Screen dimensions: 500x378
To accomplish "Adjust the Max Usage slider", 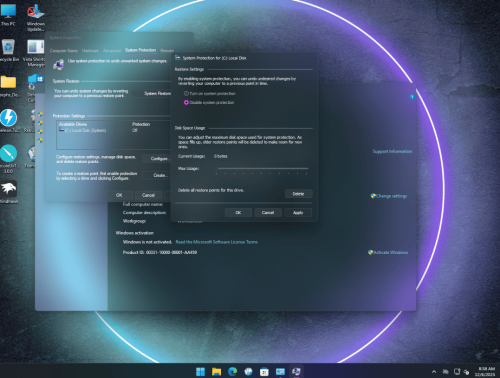I will coord(262,169).
